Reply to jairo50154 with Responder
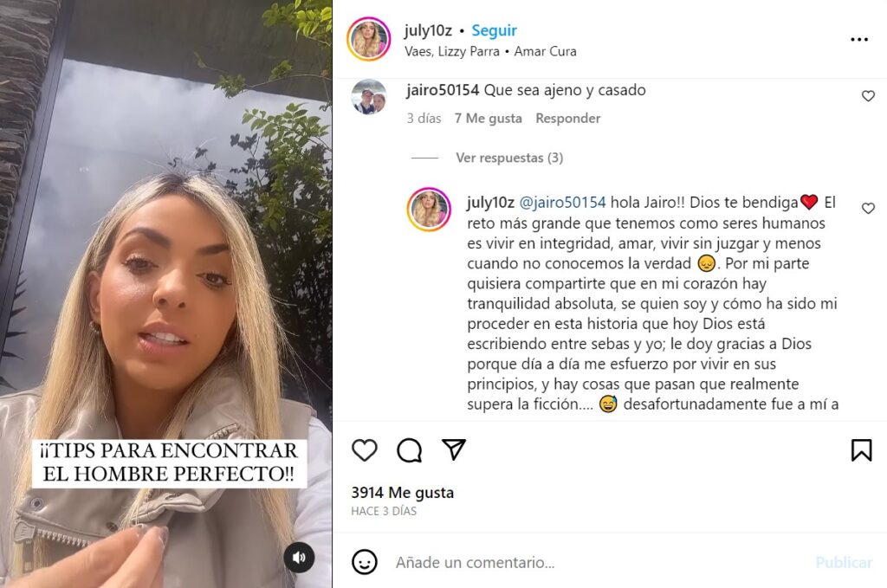 click(x=568, y=118)
